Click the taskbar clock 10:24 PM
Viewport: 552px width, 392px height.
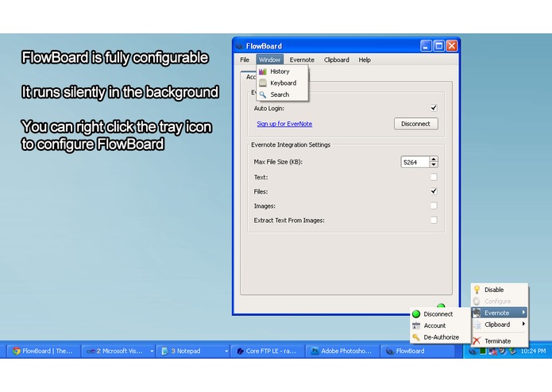533,351
